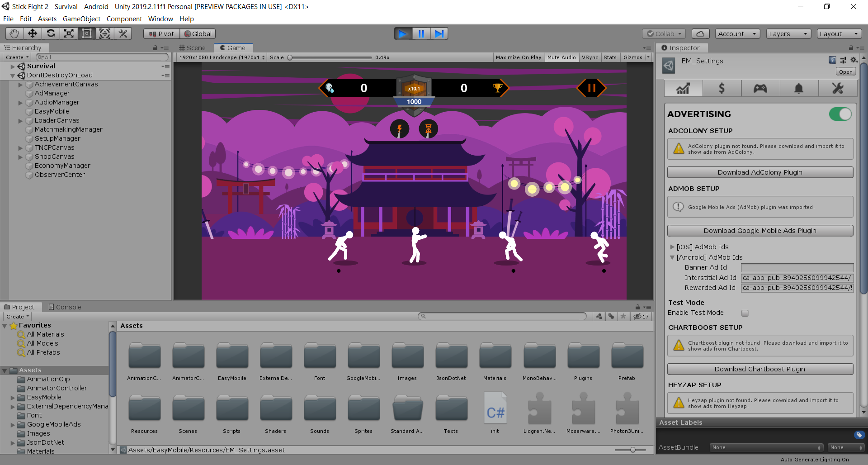Click the Banner Ad Id field
868x465 pixels.
(797, 268)
